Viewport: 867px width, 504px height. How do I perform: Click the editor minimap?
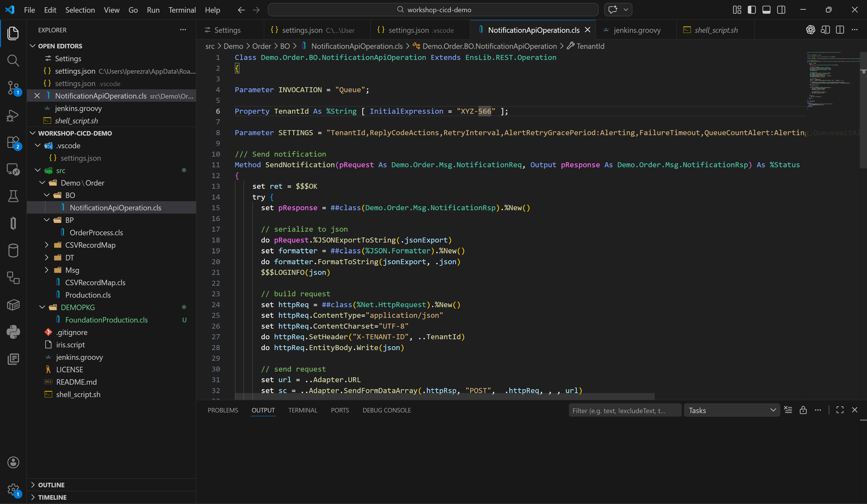(x=833, y=81)
